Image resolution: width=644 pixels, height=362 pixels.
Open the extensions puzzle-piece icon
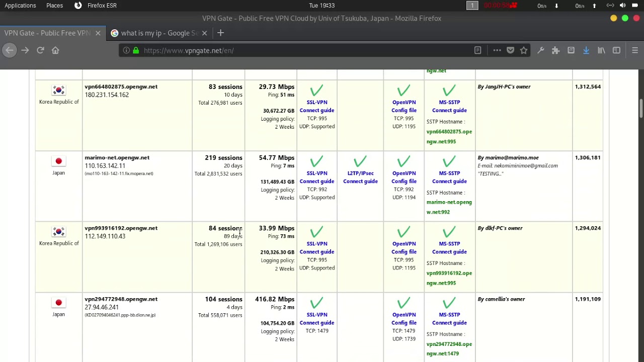click(x=555, y=50)
